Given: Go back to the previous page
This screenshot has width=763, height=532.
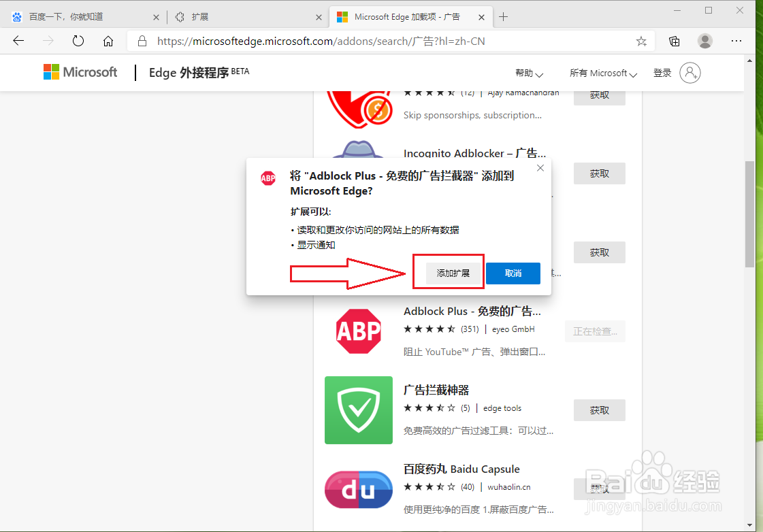Looking at the screenshot, I should (x=18, y=41).
